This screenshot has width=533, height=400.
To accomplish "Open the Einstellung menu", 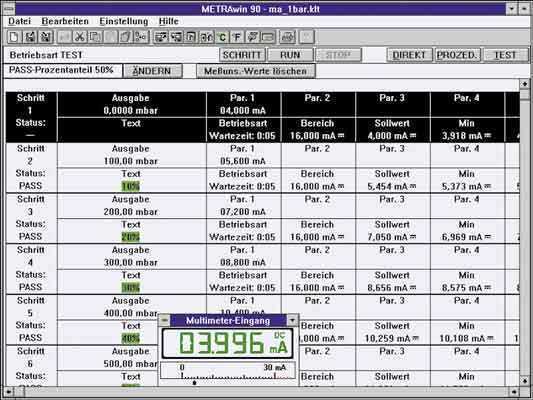I will 123,21.
